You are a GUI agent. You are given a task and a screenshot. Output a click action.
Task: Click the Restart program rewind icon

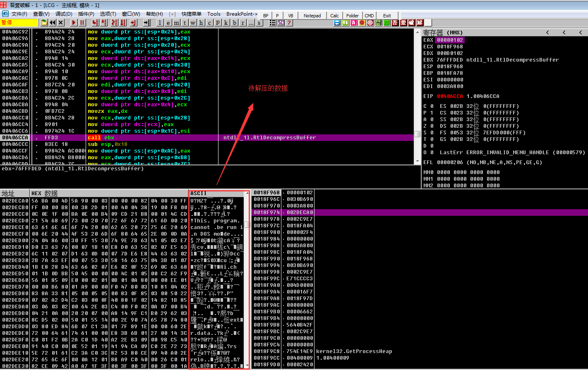[53, 23]
